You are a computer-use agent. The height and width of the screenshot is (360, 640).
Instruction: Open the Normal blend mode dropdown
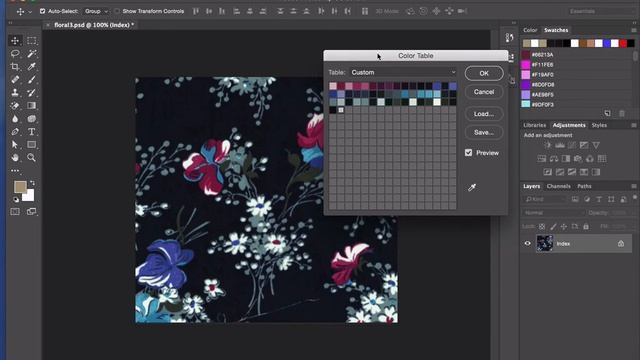click(554, 213)
